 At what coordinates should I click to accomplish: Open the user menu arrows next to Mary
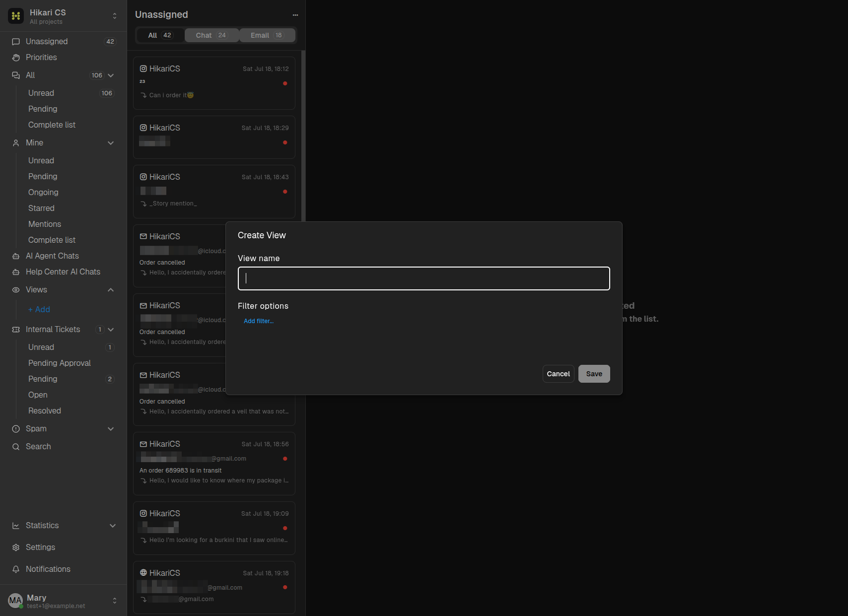pyautogui.click(x=115, y=601)
